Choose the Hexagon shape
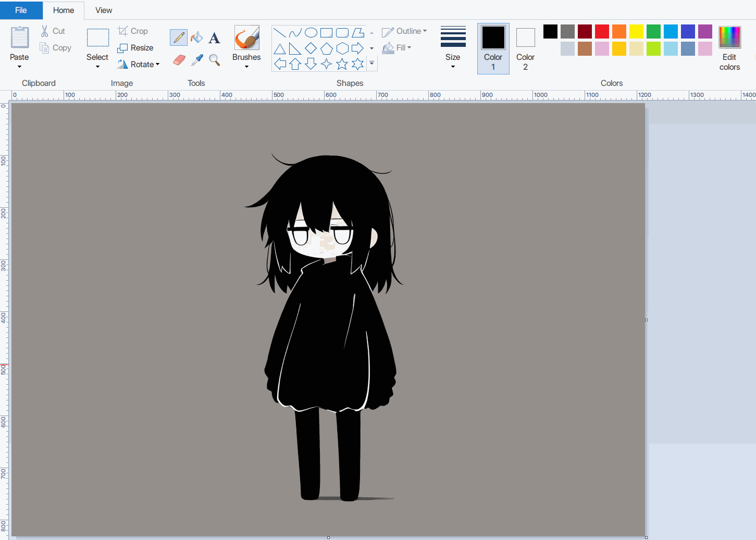This screenshot has width=756, height=540. [x=342, y=48]
